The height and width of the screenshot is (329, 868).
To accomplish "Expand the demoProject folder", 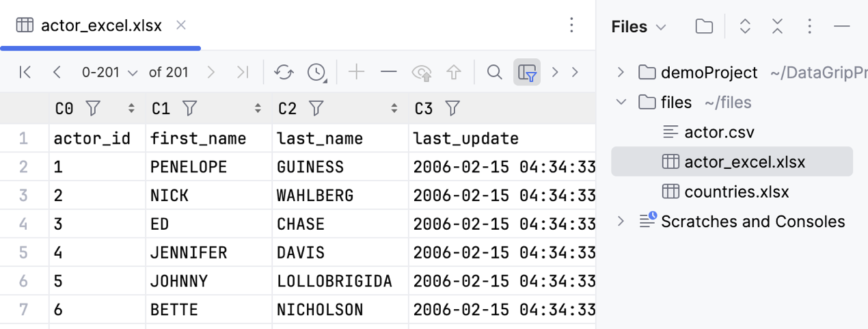I will [621, 73].
